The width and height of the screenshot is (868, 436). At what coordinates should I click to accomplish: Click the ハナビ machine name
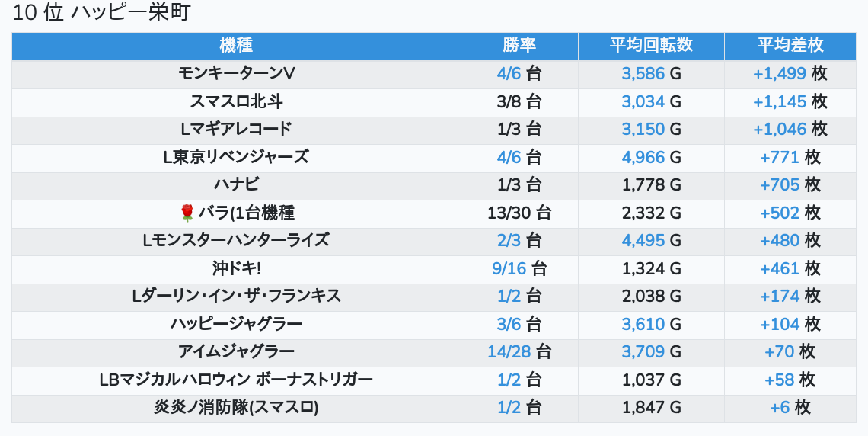point(236,184)
